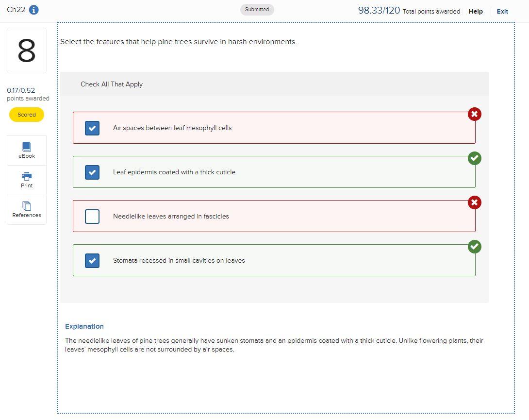Click the red X beside the air spaces answer
Screen dimensions: 529x420
coord(474,114)
